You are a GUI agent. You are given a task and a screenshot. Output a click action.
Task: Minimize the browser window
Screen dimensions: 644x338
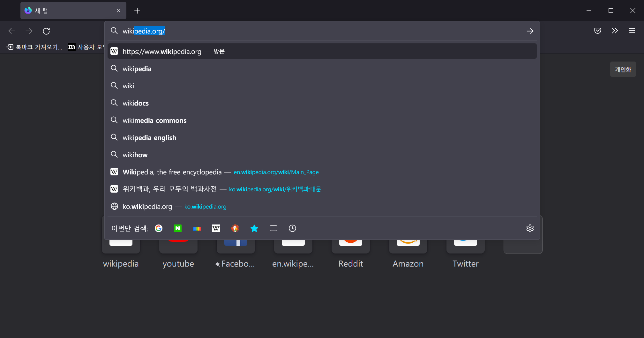coord(589,11)
